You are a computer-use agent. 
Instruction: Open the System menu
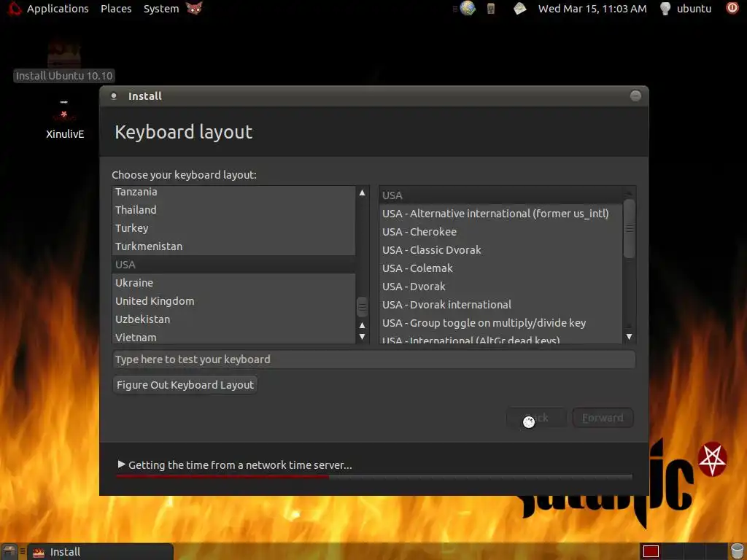[161, 9]
